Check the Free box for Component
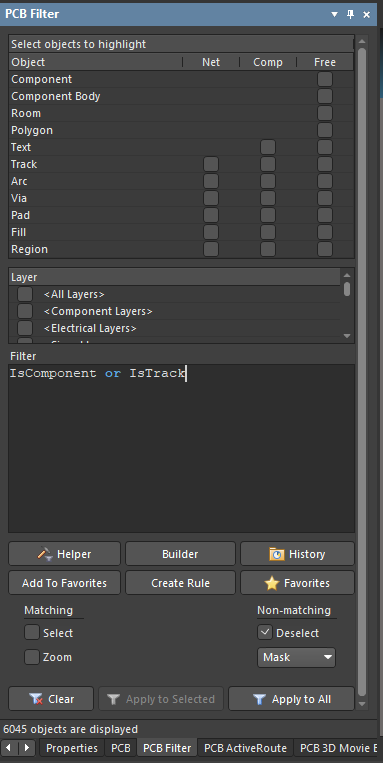The image size is (383, 763). [325, 79]
